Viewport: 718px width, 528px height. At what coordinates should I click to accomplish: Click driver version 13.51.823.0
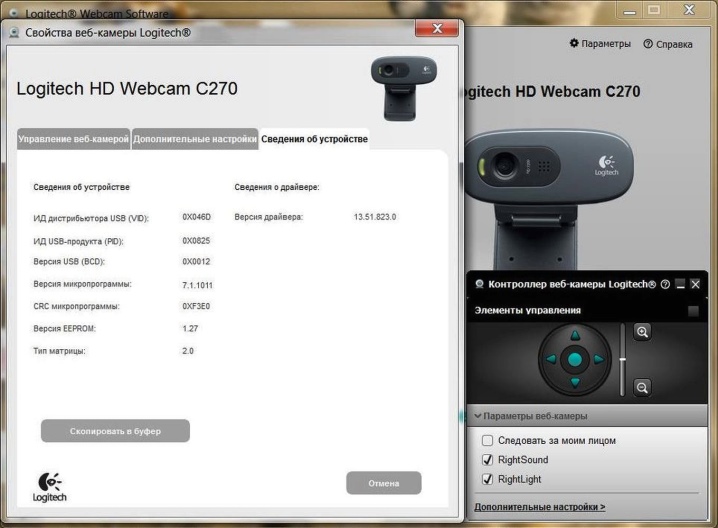[375, 217]
